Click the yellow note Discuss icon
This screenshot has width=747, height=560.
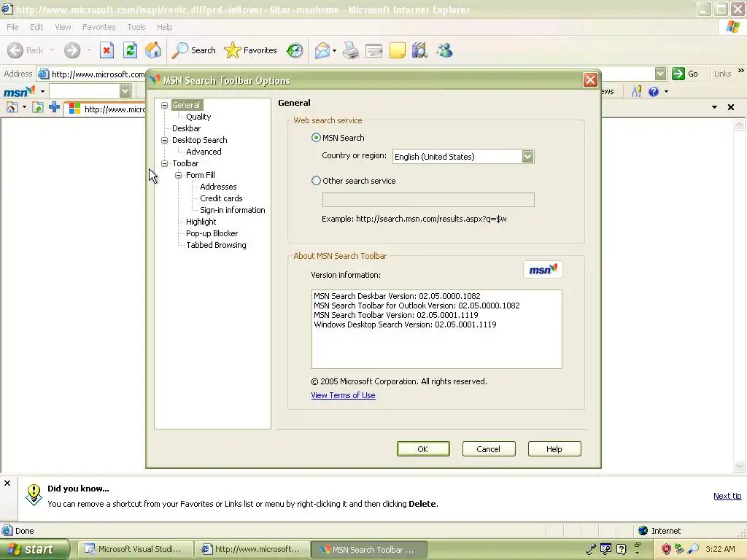(398, 50)
